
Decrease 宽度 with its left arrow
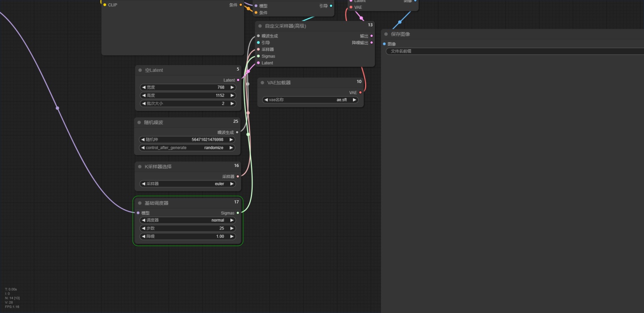coord(144,87)
